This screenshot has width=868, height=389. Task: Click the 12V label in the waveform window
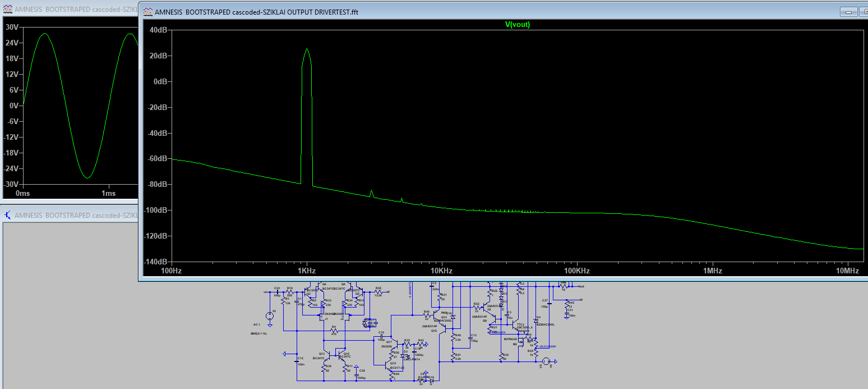12,74
